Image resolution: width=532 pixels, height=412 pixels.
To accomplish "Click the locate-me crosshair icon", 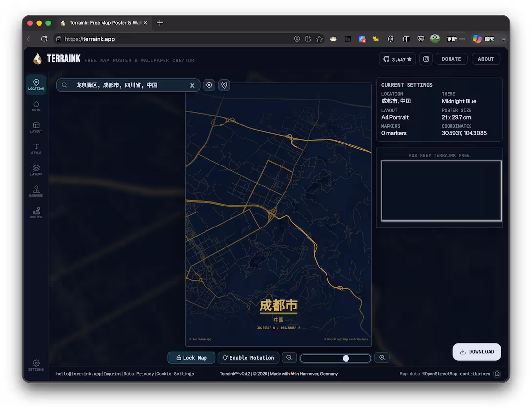I will (x=209, y=85).
